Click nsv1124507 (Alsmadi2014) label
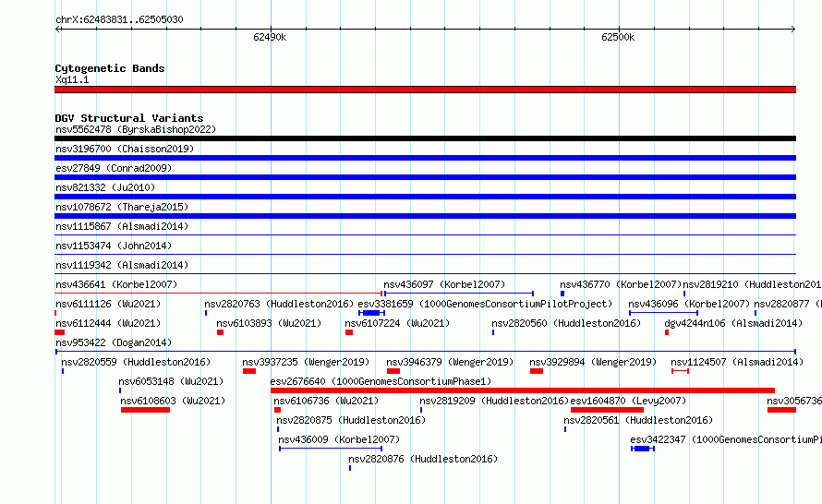 (x=737, y=362)
